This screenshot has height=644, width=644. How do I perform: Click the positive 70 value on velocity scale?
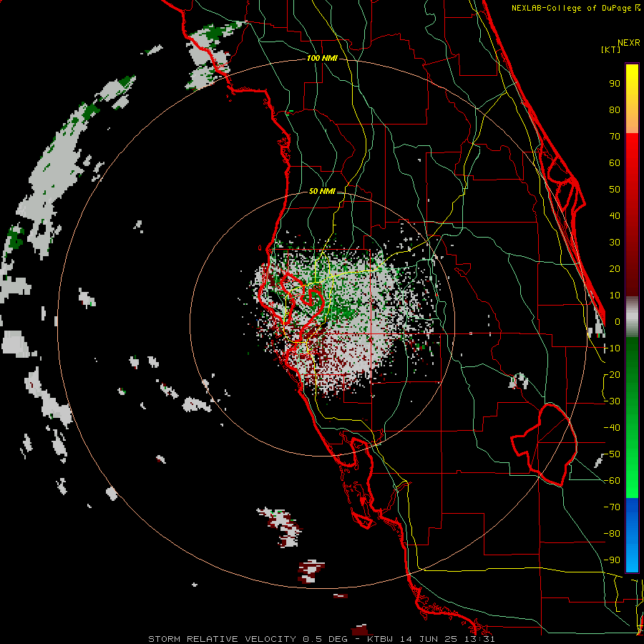coord(615,137)
